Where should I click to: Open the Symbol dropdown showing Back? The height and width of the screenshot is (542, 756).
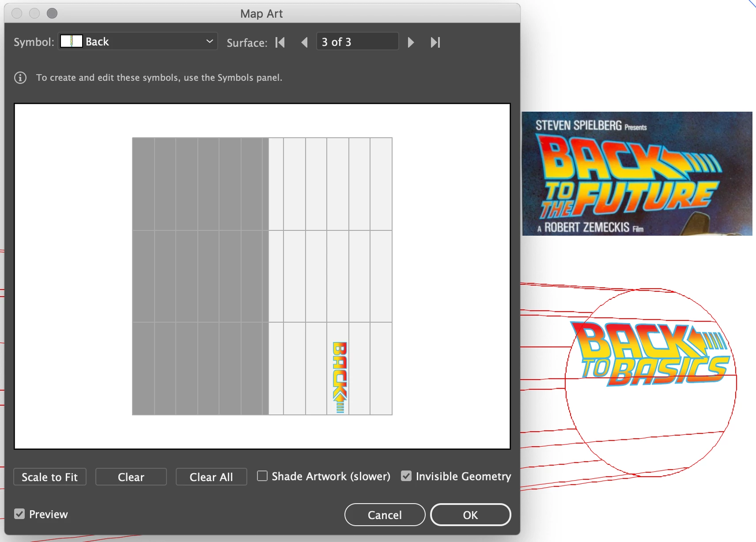click(x=138, y=41)
